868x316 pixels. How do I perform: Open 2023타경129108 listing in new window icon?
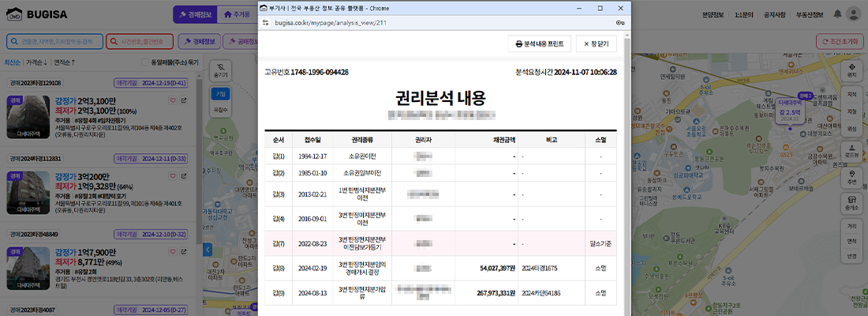click(x=184, y=100)
